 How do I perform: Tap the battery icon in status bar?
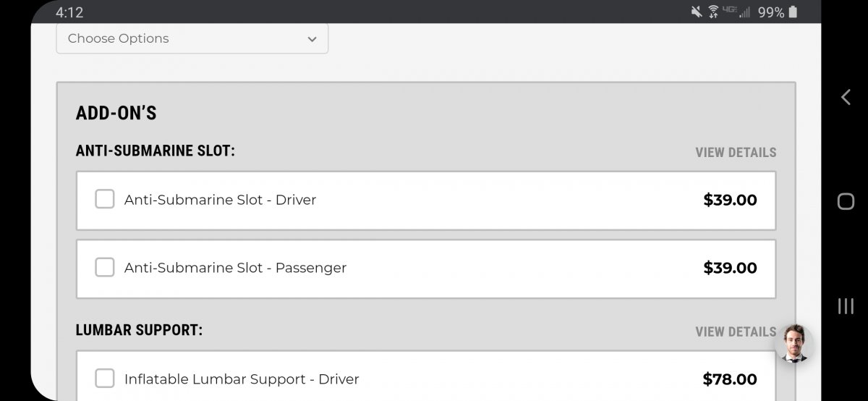pos(793,12)
